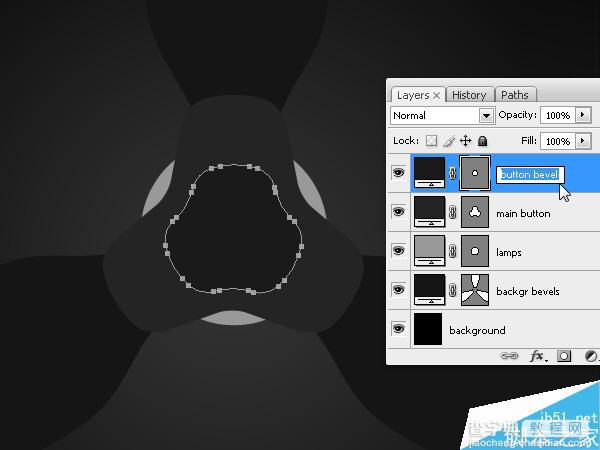This screenshot has height=450, width=600.
Task: Click the background layer black thumbnail
Action: tap(428, 329)
